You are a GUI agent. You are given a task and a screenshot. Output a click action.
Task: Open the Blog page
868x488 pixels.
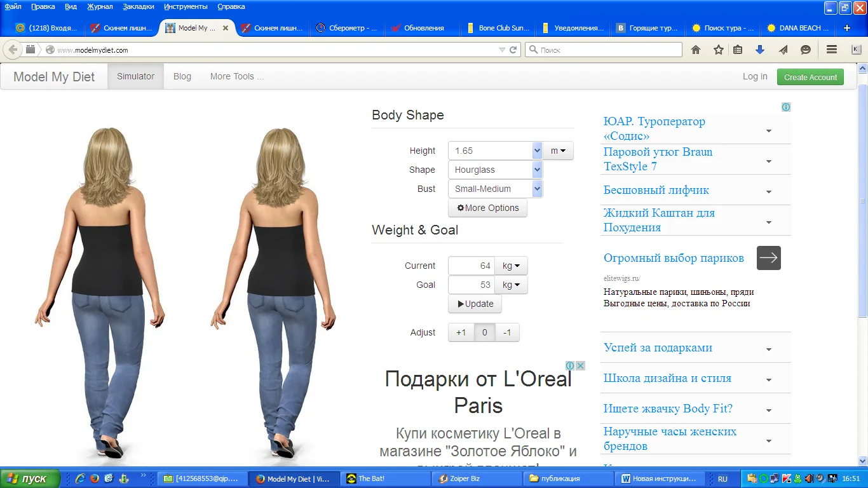coord(182,76)
